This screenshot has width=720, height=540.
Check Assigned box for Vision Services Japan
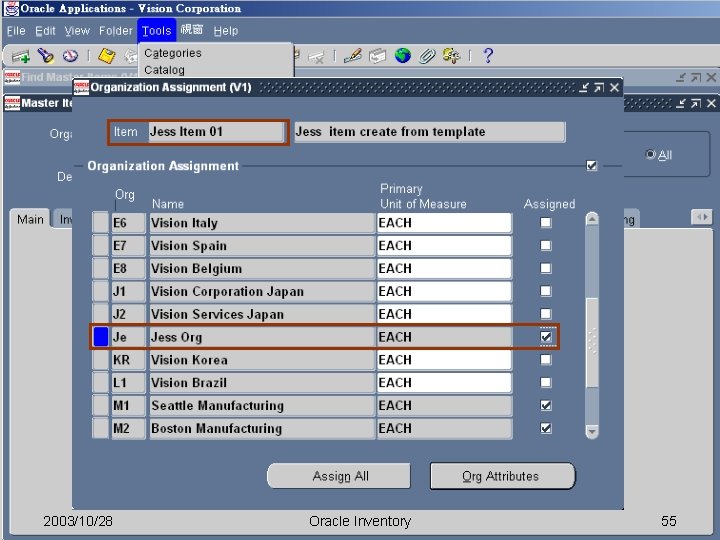coord(546,314)
